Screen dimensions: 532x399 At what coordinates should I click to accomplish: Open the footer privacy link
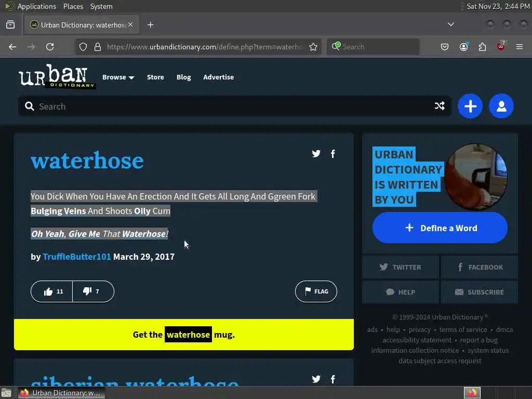419,329
